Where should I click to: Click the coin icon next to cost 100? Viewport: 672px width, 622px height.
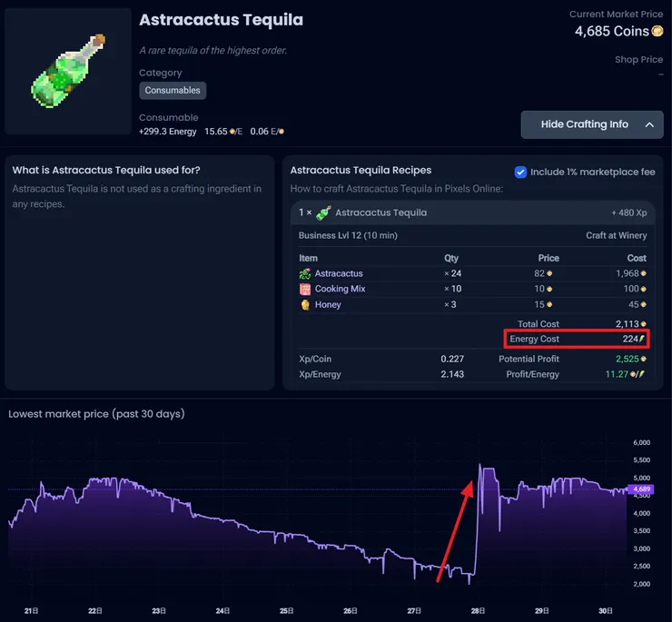coord(643,290)
